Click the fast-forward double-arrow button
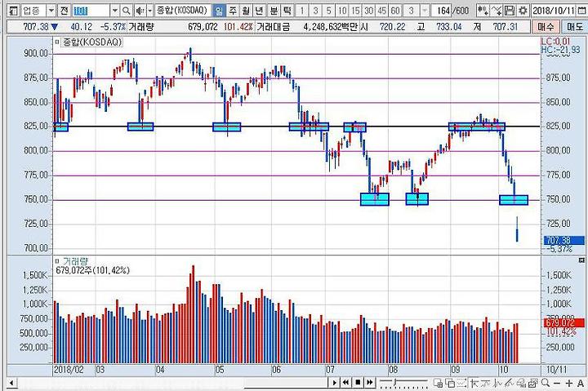 pyautogui.click(x=370, y=383)
